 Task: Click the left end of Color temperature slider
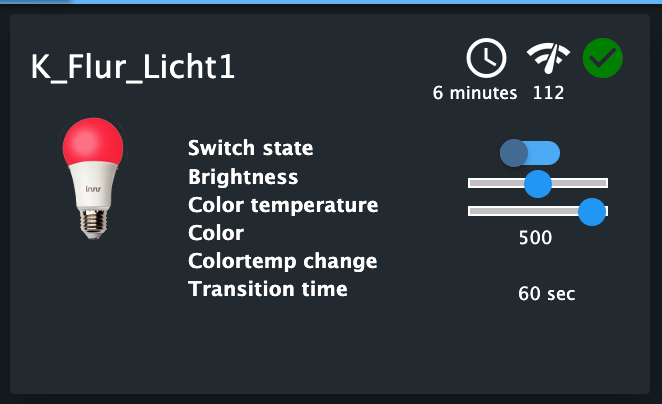473,211
